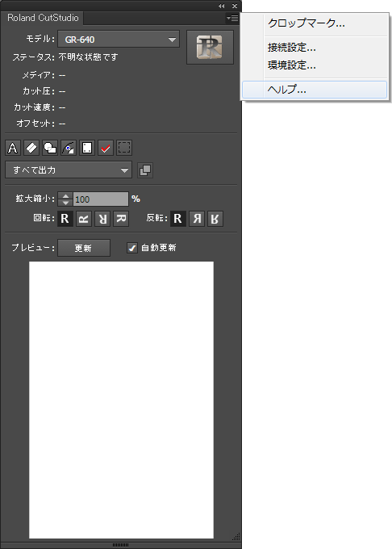Screen dimensions: 392x549
Task: Click the large Roland R logo button
Action: (x=210, y=48)
